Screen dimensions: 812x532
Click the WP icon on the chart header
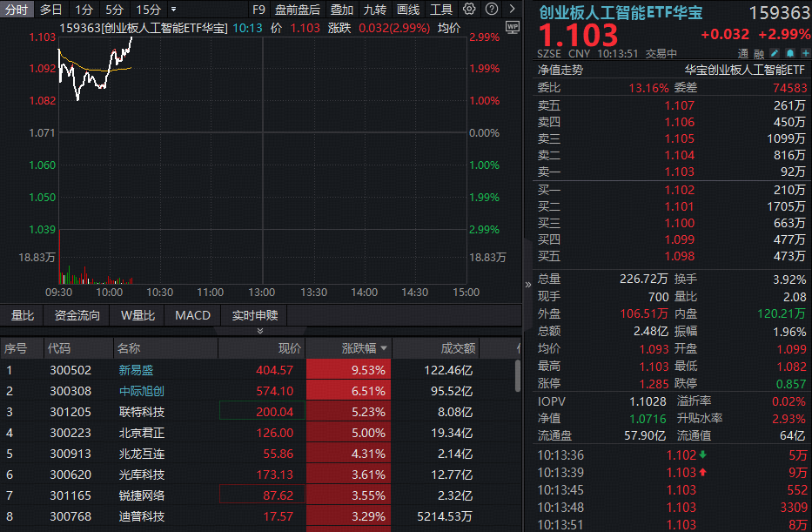512,27
